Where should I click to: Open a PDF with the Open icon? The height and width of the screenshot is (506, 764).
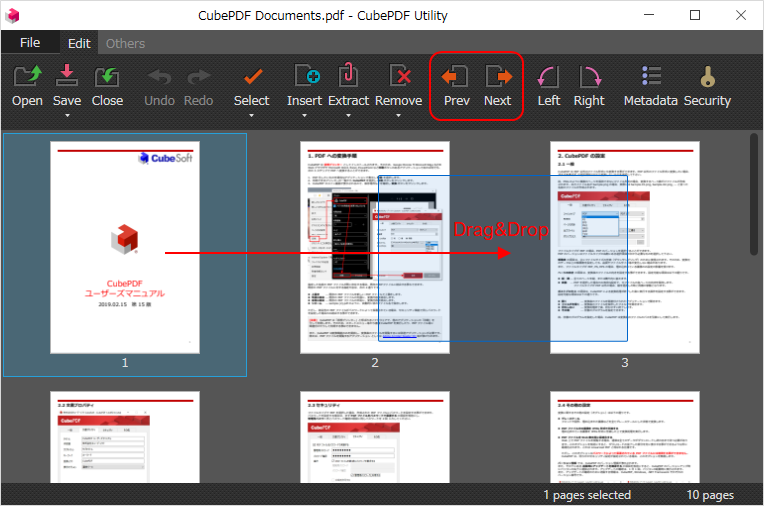pyautogui.click(x=27, y=86)
